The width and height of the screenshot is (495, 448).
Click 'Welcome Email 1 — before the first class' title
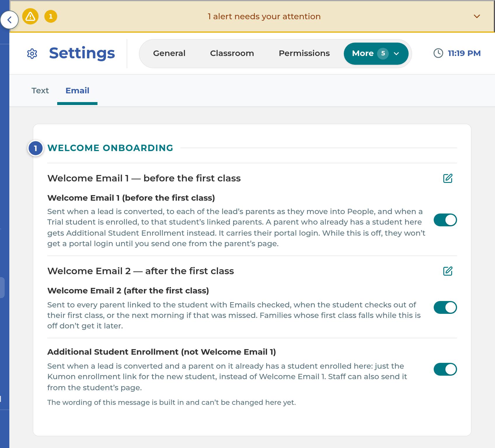point(144,178)
